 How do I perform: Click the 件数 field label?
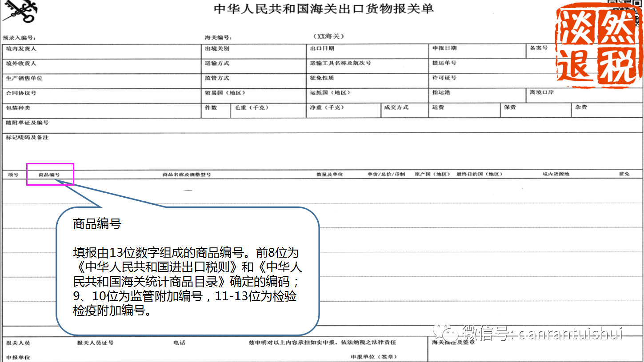(x=211, y=107)
